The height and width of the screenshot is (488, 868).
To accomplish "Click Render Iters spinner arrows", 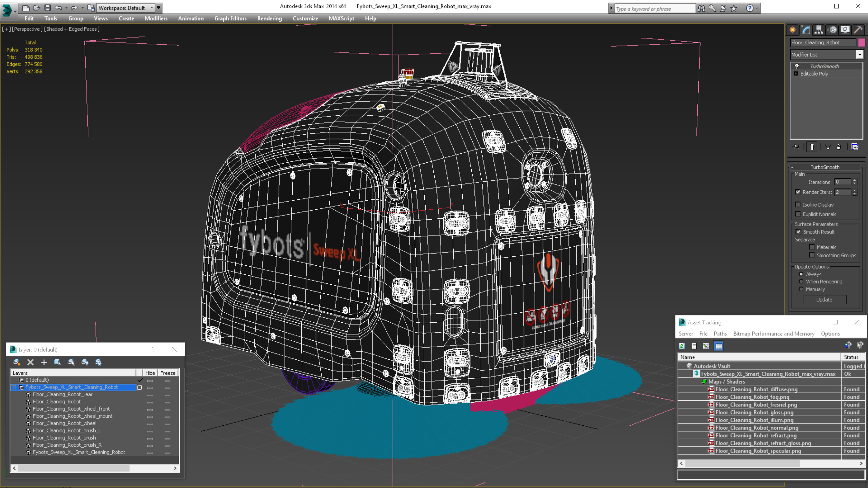I will point(854,192).
